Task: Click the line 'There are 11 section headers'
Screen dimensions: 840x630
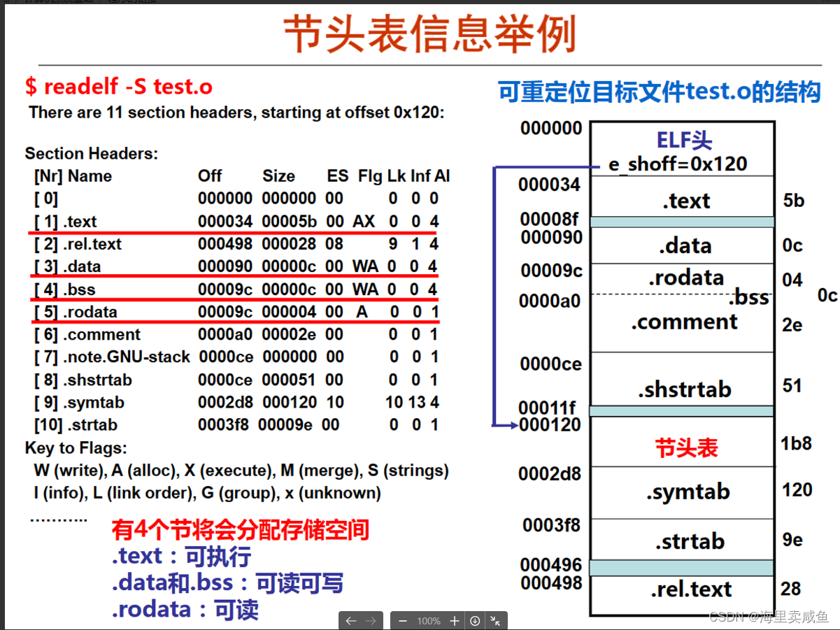Action: [236, 113]
